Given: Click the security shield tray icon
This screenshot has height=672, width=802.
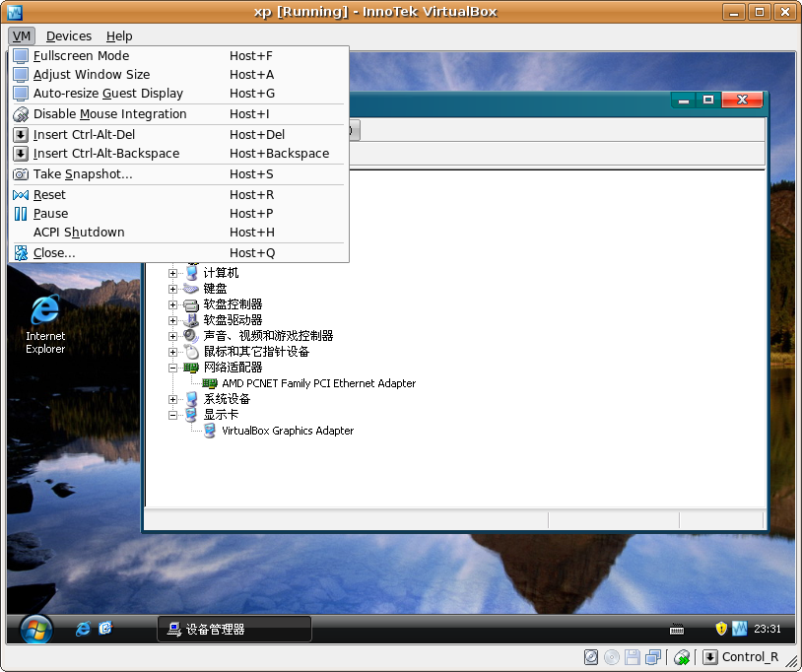Looking at the screenshot, I should pos(721,629).
